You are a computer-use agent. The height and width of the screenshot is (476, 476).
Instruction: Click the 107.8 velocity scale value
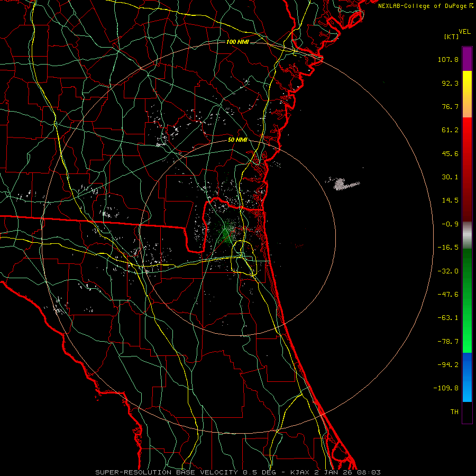click(x=448, y=59)
